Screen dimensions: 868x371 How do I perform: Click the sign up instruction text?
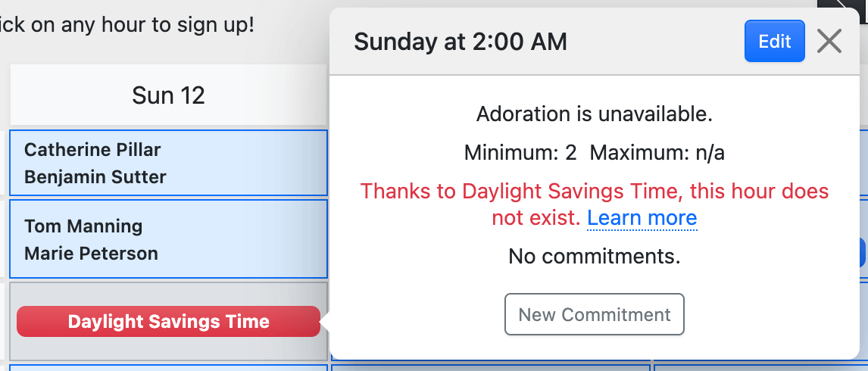(127, 24)
